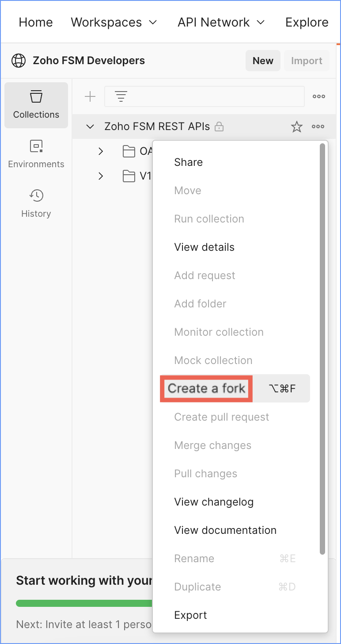Open the Collections panel
Viewport: 341px width, 644px height.
point(36,105)
